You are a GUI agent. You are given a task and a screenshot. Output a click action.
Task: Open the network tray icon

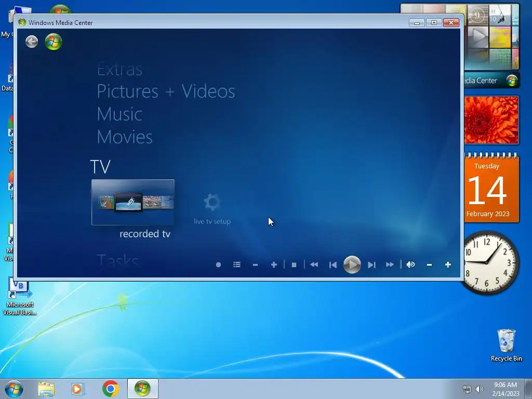(x=467, y=389)
